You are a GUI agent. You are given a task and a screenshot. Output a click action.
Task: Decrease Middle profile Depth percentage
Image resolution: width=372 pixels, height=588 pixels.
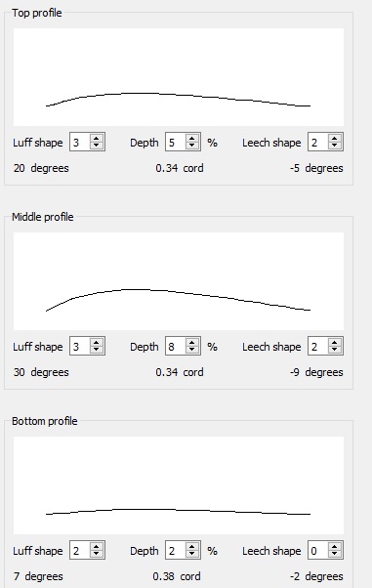coord(192,350)
